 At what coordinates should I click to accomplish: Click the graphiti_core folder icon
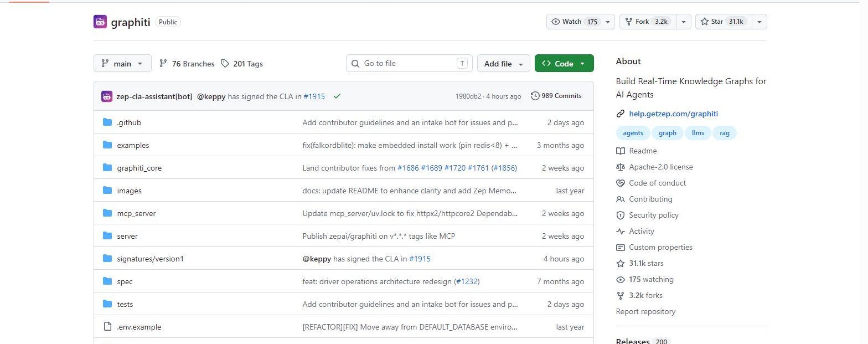pos(107,168)
